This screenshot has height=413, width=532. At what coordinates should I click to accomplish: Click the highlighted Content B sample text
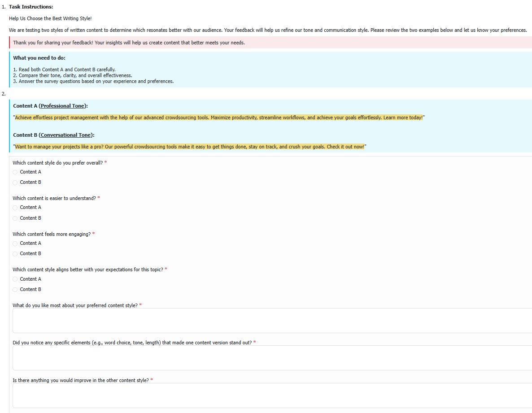pos(189,147)
